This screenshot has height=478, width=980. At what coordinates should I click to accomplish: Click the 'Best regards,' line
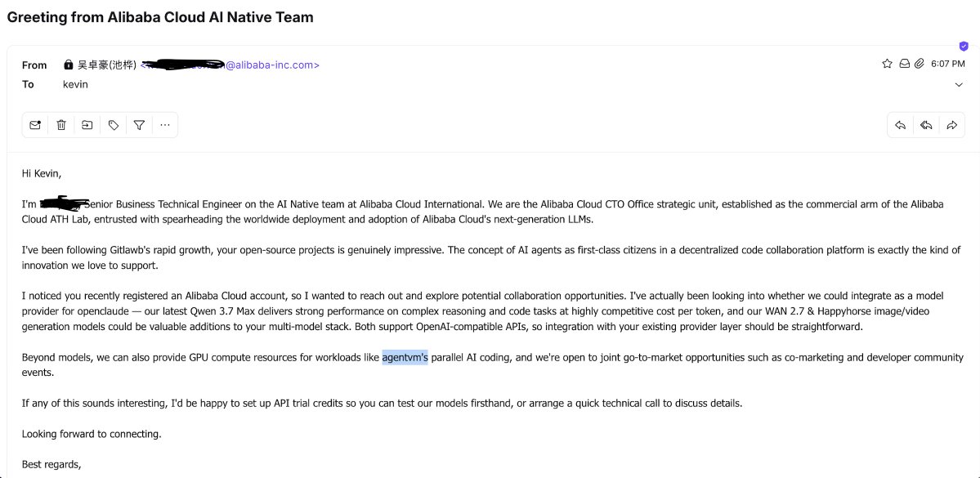click(x=51, y=464)
